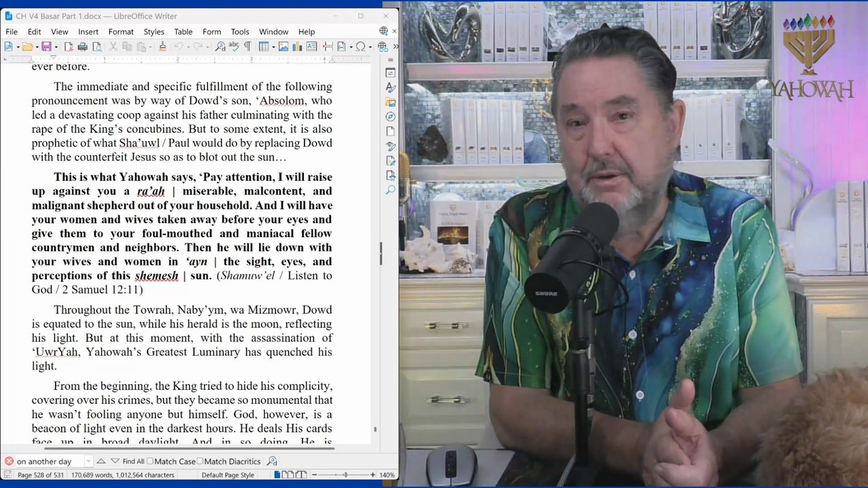Screen dimensions: 868x488
Task: Open the File menu
Action: tap(12, 32)
